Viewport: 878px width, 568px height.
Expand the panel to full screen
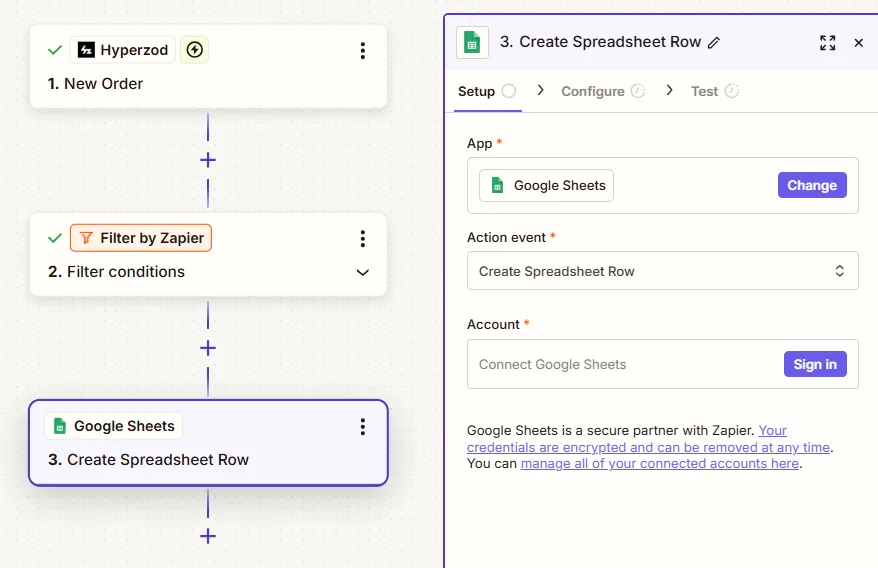(x=828, y=43)
